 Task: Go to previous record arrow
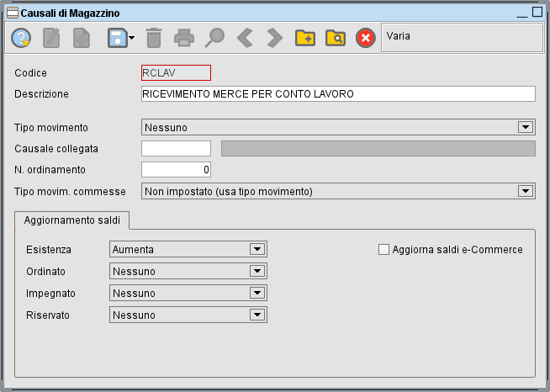tap(244, 38)
